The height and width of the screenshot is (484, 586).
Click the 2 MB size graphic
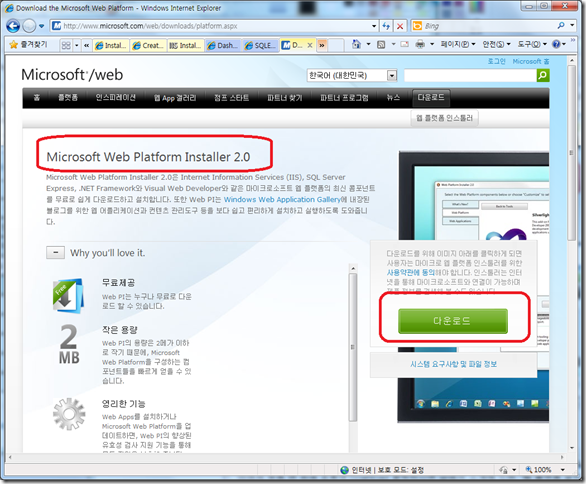[x=69, y=344]
